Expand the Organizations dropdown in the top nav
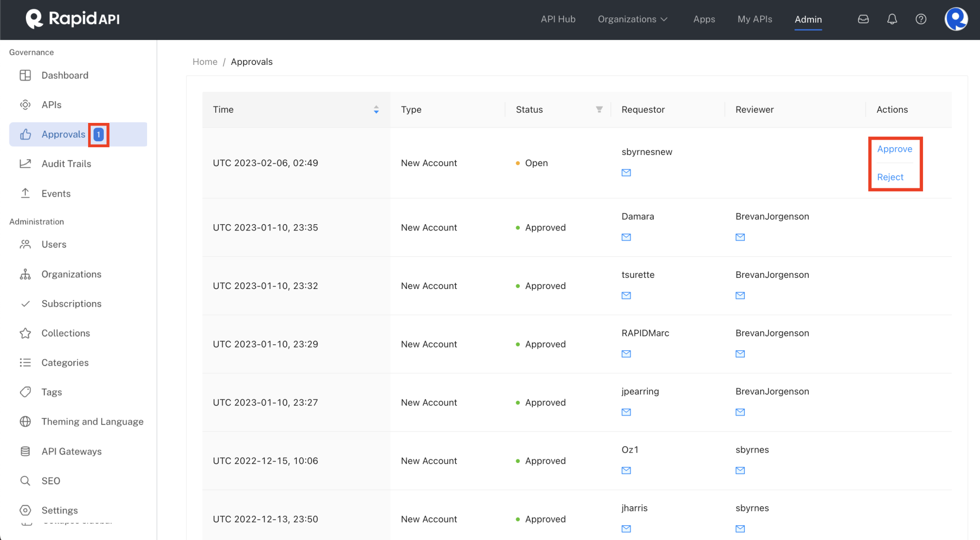Screen dimensions: 980x540 (x=633, y=19)
